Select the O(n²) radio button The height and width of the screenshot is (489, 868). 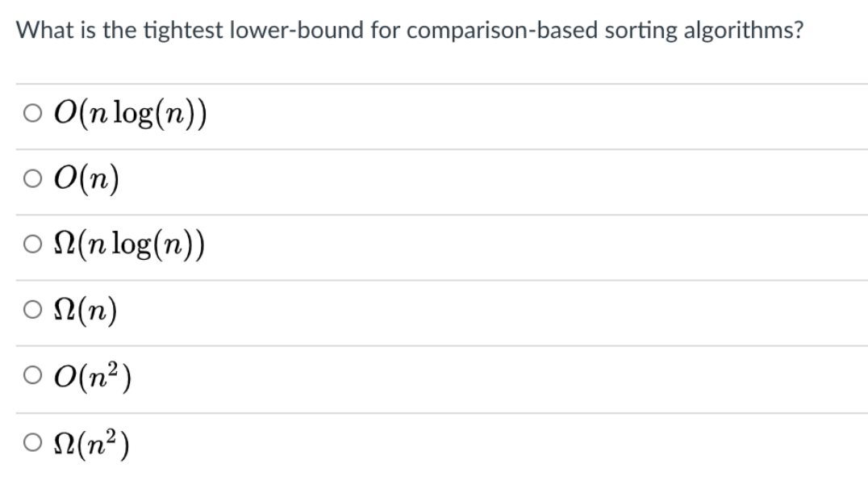[x=32, y=375]
